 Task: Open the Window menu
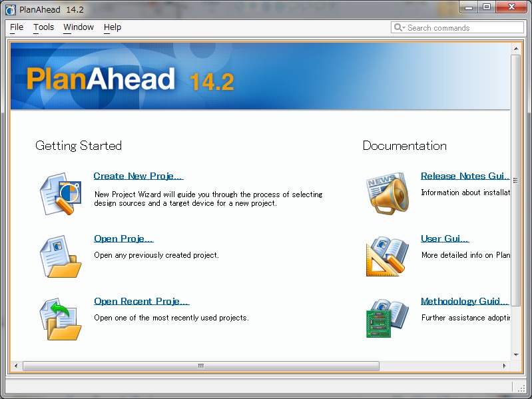pyautogui.click(x=79, y=27)
